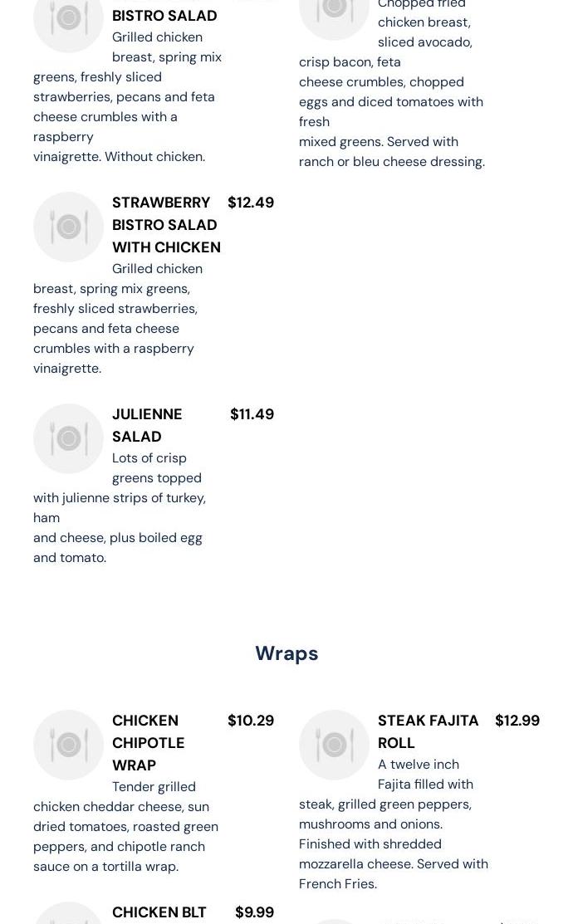Click the Bistro Salad title text

pos(164,15)
